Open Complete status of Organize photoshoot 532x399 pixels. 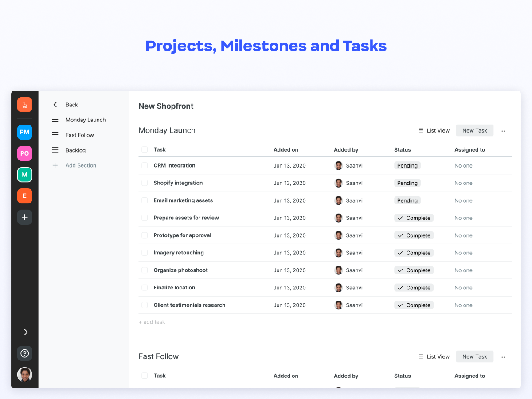414,270
